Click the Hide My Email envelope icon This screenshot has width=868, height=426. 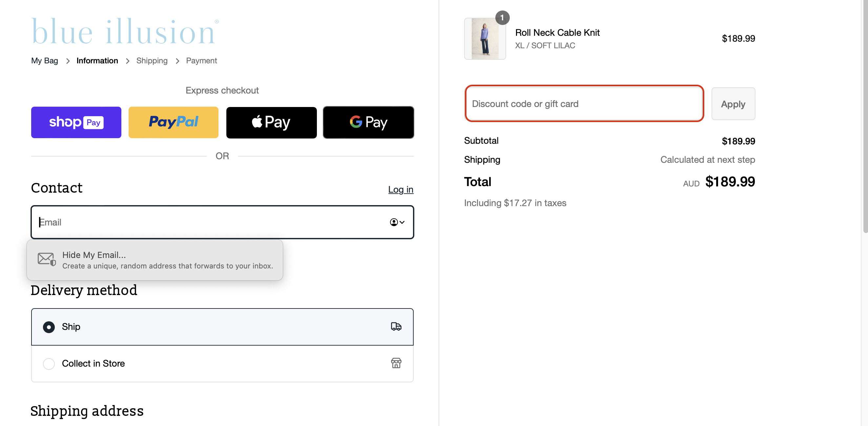click(x=46, y=259)
